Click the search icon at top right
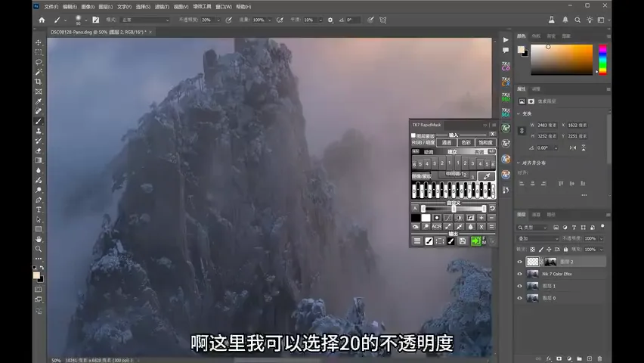This screenshot has width=644, height=363. pyautogui.click(x=577, y=20)
